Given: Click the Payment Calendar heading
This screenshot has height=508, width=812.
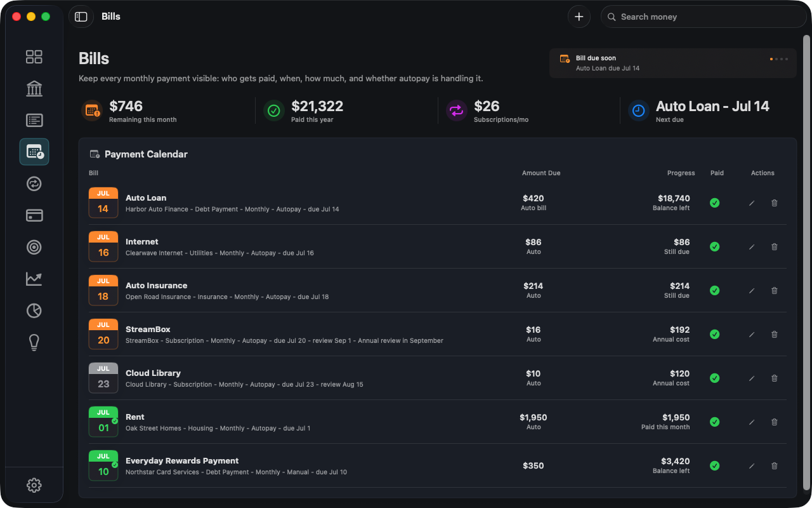Looking at the screenshot, I should [146, 154].
